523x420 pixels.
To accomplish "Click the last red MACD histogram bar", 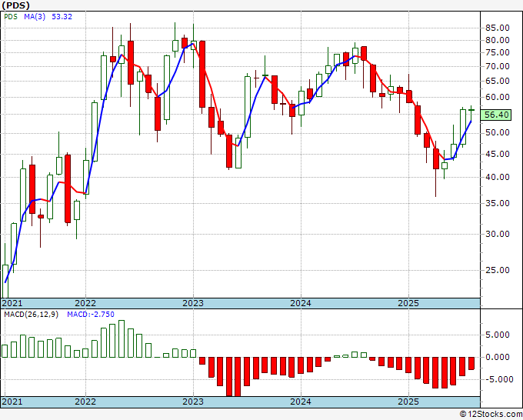I will tap(471, 363).
